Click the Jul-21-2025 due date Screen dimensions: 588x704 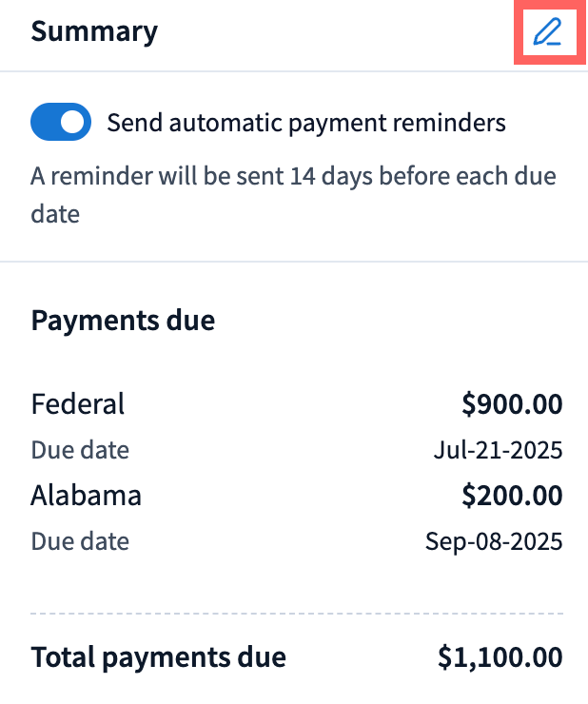(x=498, y=450)
